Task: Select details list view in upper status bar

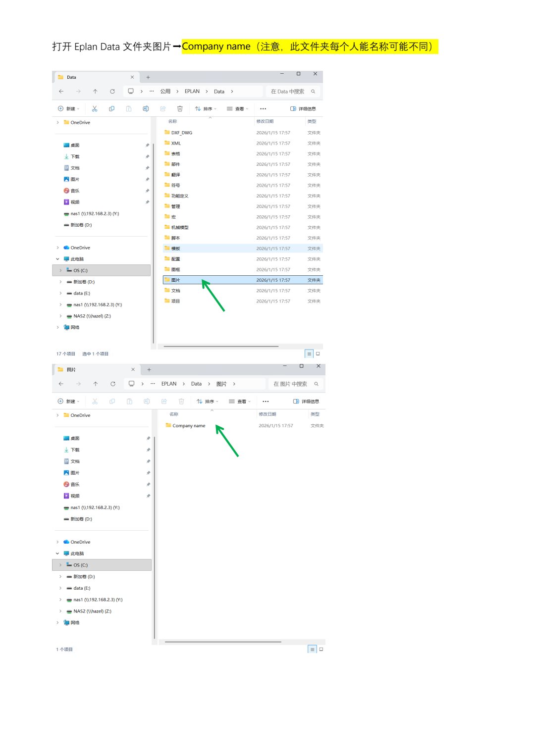Action: [309, 353]
